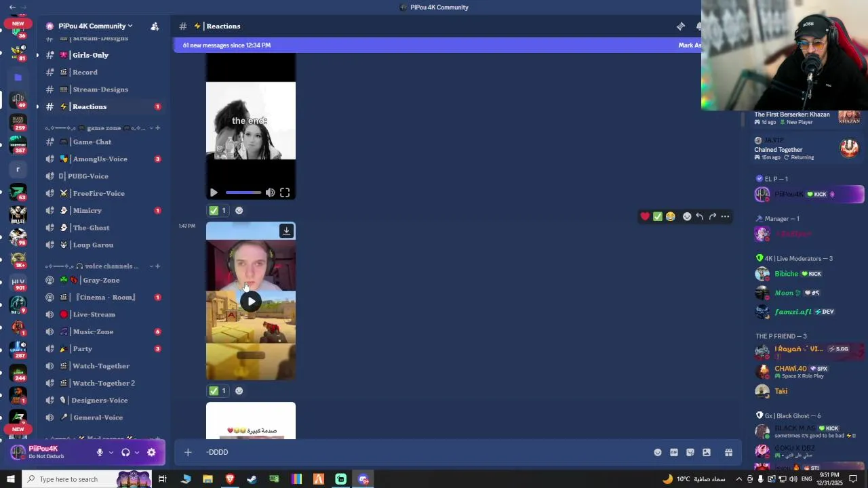
Task: Open headphone output options arrow
Action: point(136,453)
